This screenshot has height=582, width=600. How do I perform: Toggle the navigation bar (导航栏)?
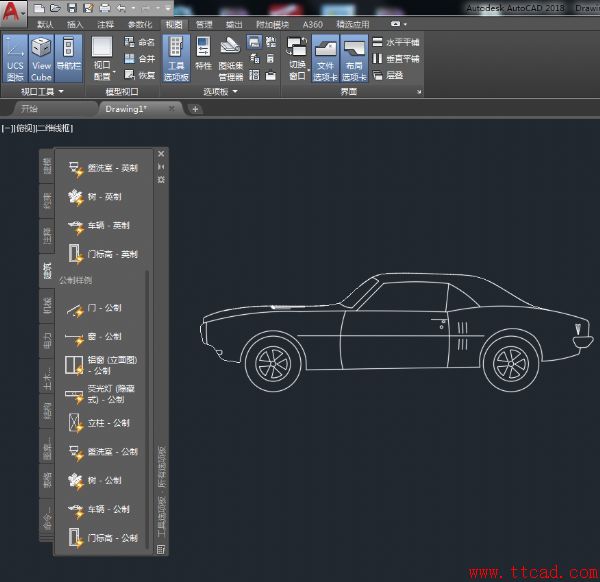pos(69,59)
